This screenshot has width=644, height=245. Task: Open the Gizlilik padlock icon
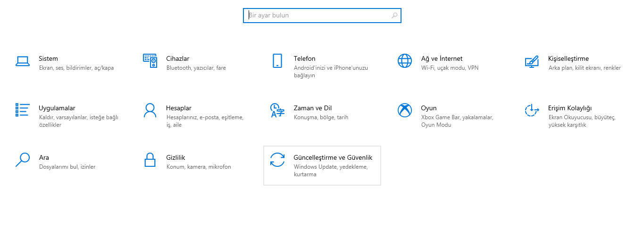pyautogui.click(x=150, y=160)
